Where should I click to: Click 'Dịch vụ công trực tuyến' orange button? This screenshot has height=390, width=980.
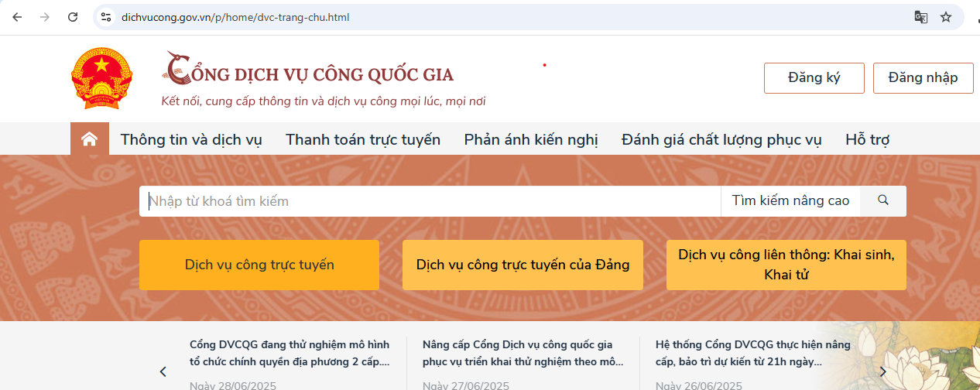pyautogui.click(x=259, y=265)
